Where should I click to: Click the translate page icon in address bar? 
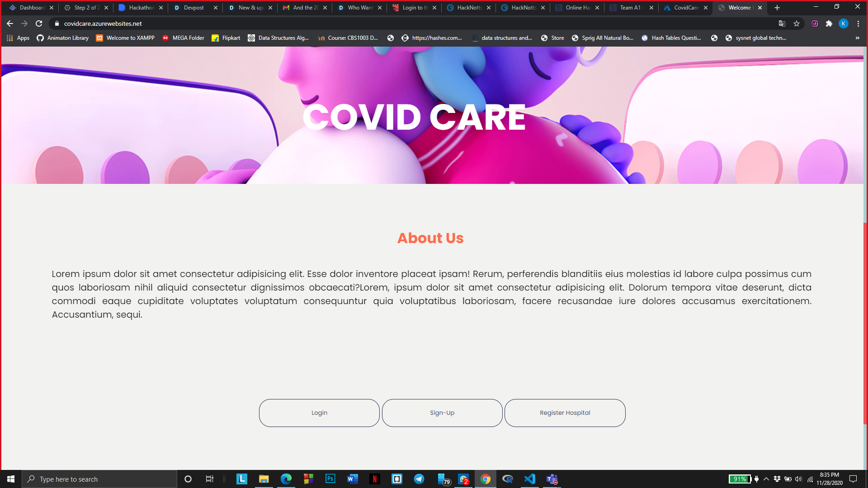click(x=782, y=23)
